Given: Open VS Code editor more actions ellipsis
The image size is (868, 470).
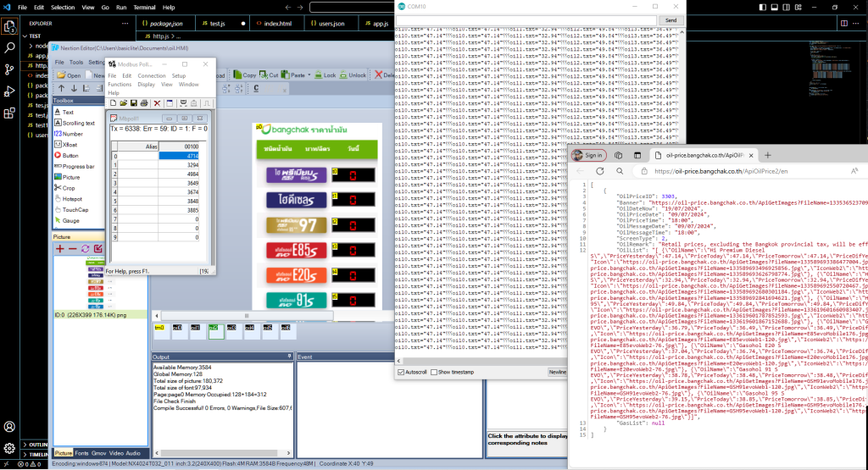Looking at the screenshot, I should pyautogui.click(x=856, y=23).
